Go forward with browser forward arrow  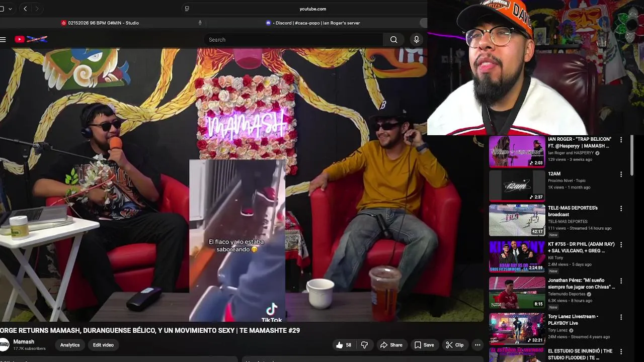tap(37, 9)
